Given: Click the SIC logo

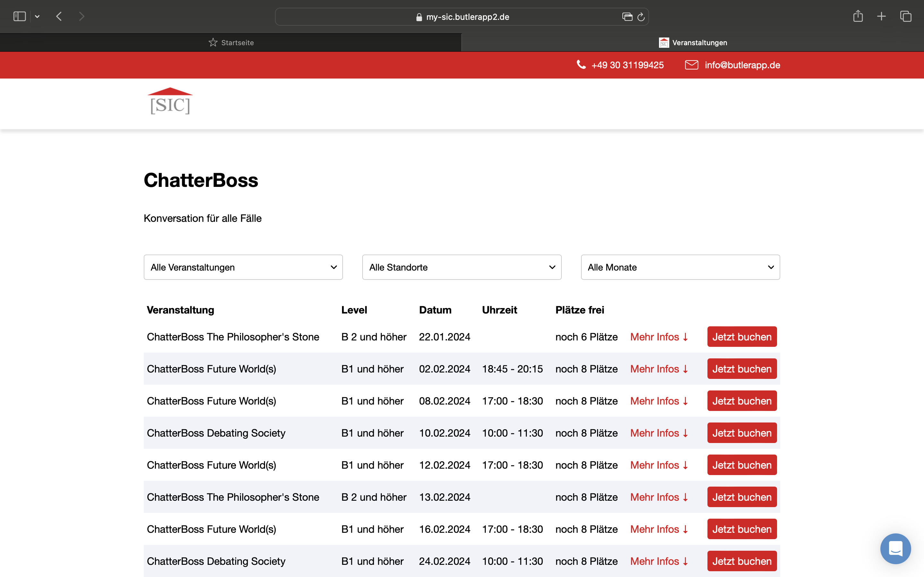Looking at the screenshot, I should pyautogui.click(x=170, y=102).
